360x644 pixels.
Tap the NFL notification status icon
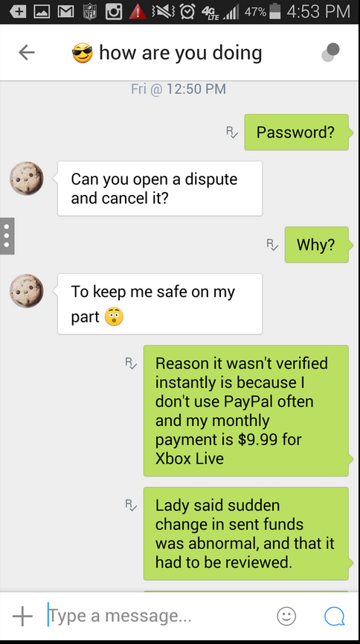pyautogui.click(x=89, y=11)
